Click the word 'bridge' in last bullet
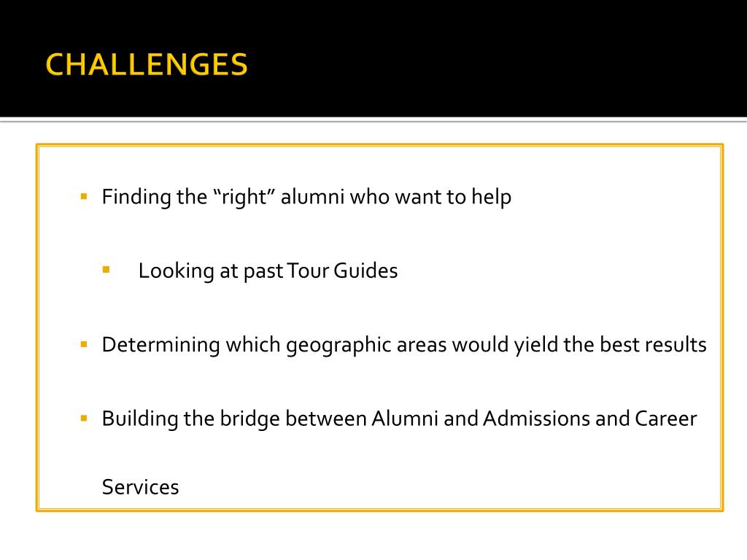Screen dimensions: 747x560 click(249, 419)
